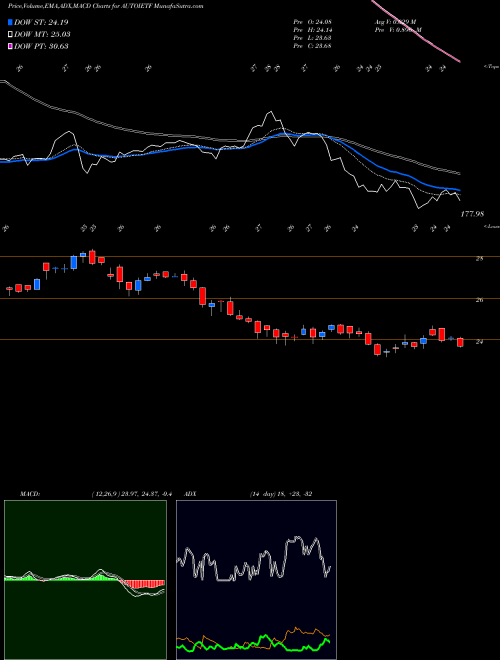Click the 'Avg V' volume reading
This screenshot has height=660, width=500.
point(395,22)
